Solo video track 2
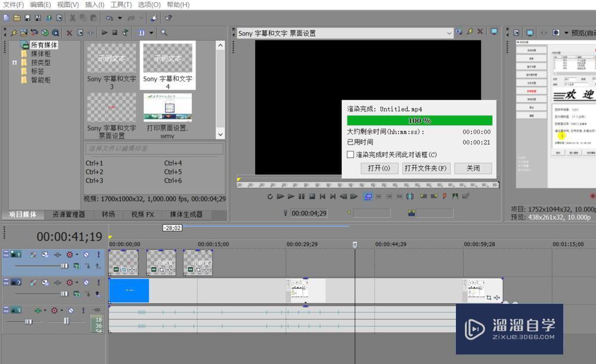Screen dimensions: 596x364 98,283
